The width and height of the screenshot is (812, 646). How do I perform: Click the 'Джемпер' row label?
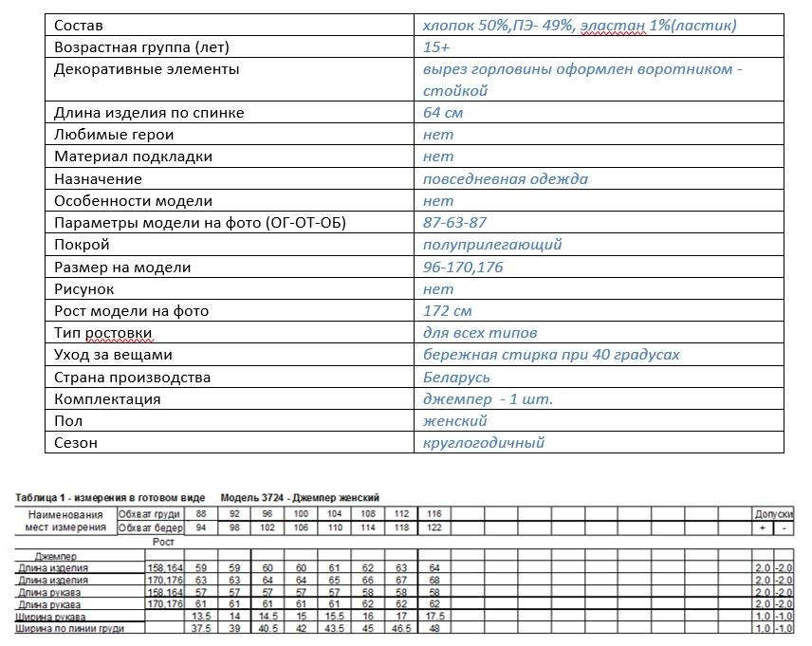coord(56,557)
